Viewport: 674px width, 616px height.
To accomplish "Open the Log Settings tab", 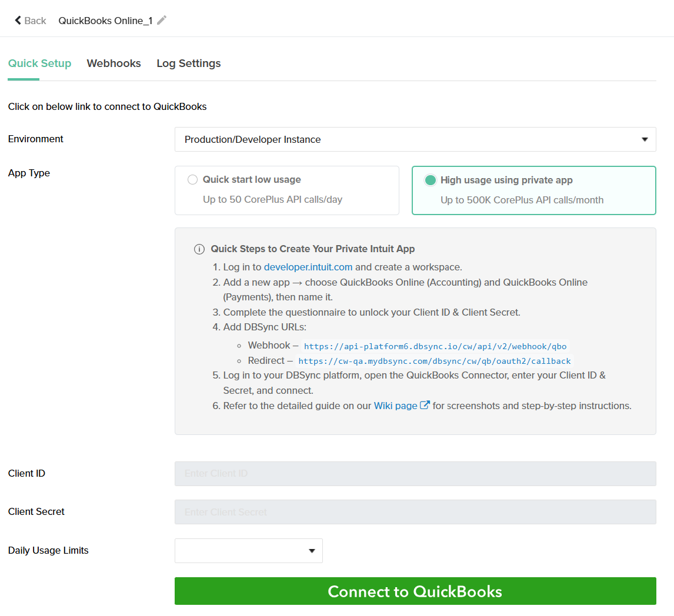I will (x=188, y=63).
